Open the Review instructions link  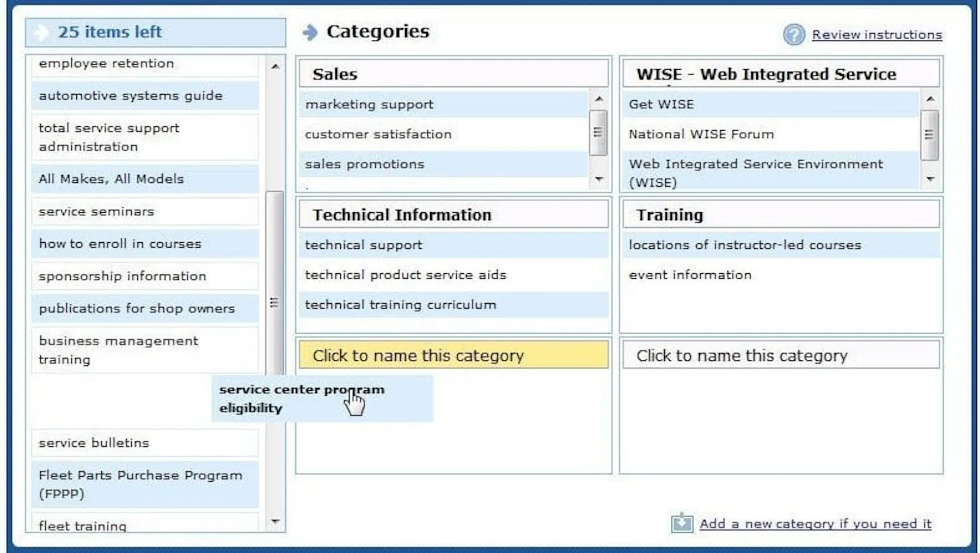877,35
